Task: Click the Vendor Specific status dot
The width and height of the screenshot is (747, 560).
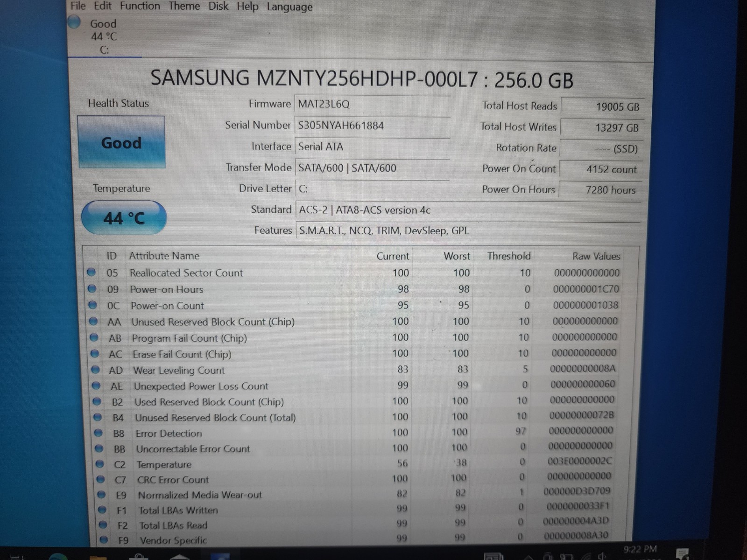Action: click(104, 540)
